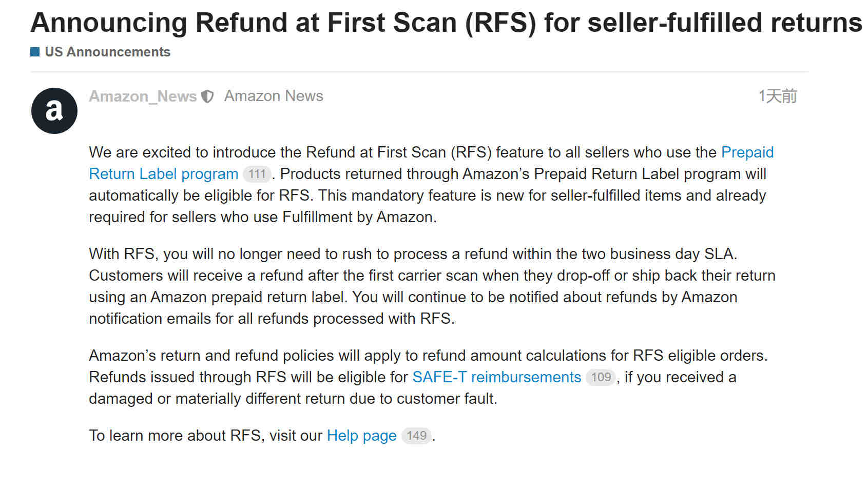This screenshot has width=868, height=488.
Task: Open the SAFE-T reimbursements link
Action: click(496, 377)
